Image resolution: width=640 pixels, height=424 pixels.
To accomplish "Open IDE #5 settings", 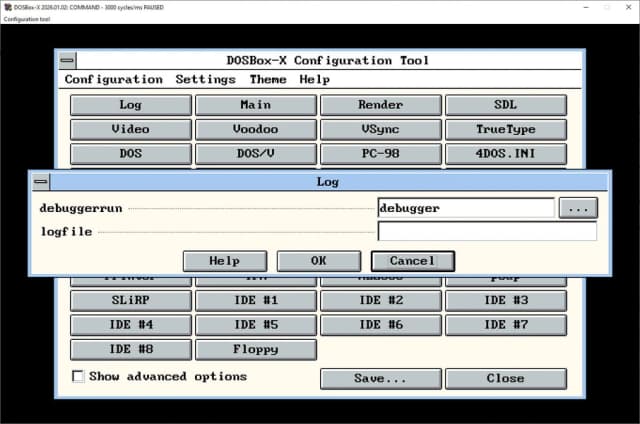I will (256, 325).
